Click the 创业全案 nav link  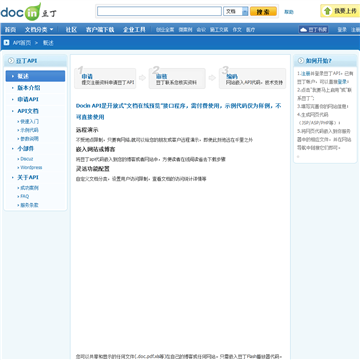(165, 30)
